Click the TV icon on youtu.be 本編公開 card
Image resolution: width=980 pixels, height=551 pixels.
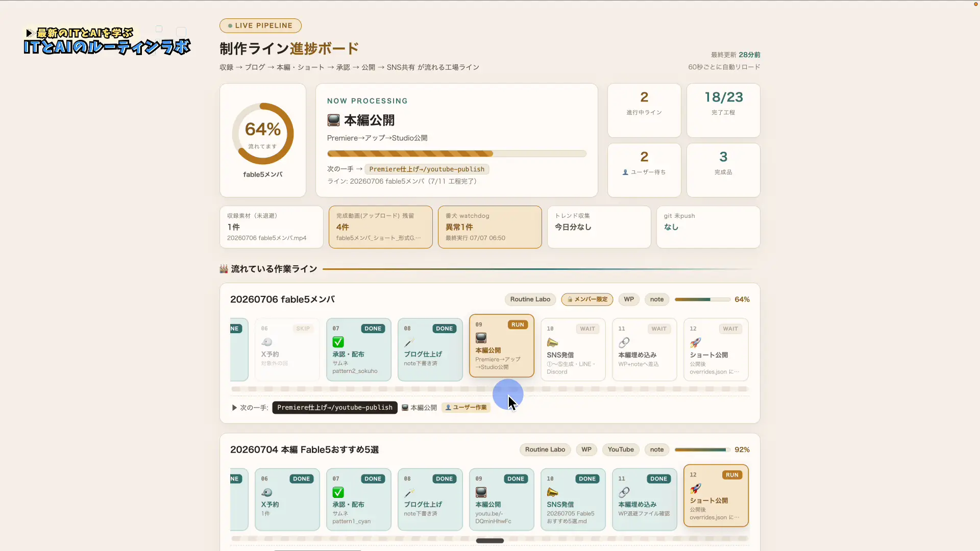481,492
